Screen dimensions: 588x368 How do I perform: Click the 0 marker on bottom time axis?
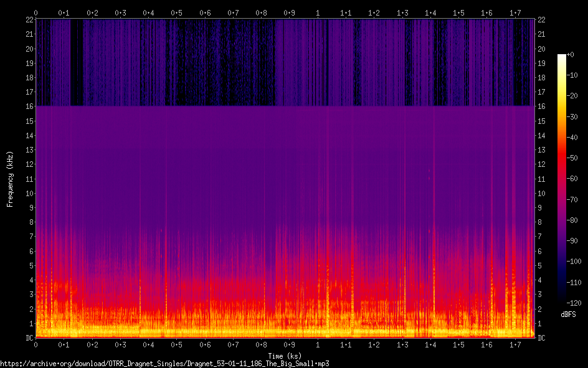[36, 345]
